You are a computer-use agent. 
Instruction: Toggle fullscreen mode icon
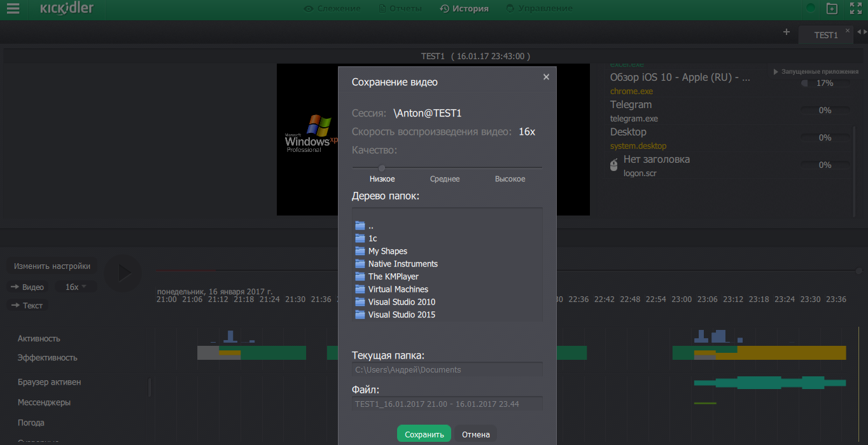856,9
